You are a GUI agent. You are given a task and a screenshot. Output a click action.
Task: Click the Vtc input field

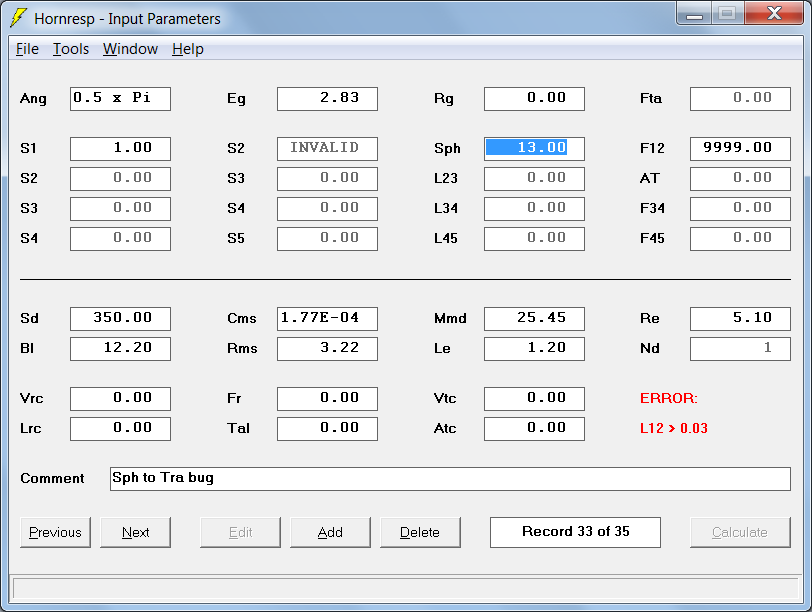coord(534,399)
